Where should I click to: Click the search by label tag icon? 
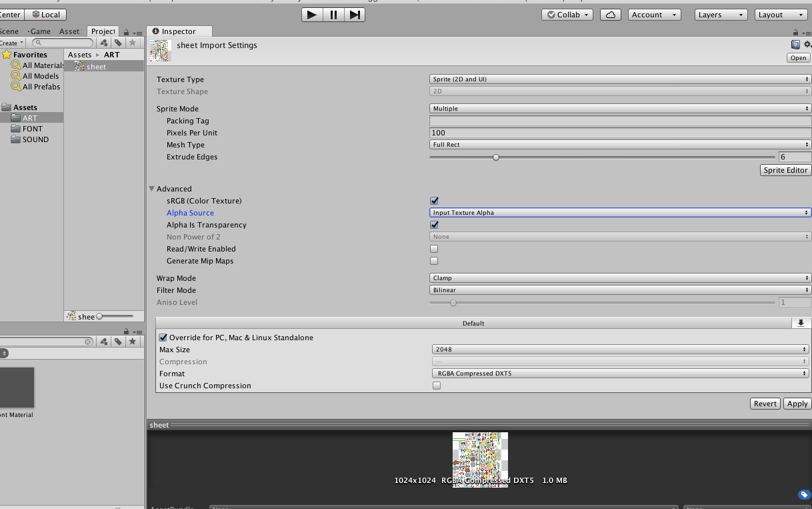point(118,42)
